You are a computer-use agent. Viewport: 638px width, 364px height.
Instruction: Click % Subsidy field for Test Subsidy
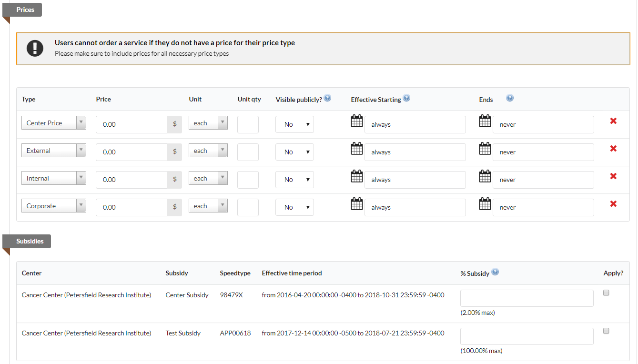527,336
